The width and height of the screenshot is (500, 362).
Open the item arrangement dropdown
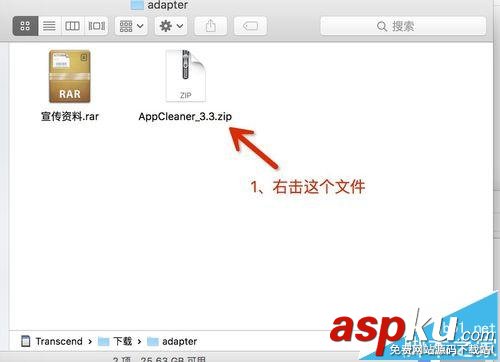131,26
